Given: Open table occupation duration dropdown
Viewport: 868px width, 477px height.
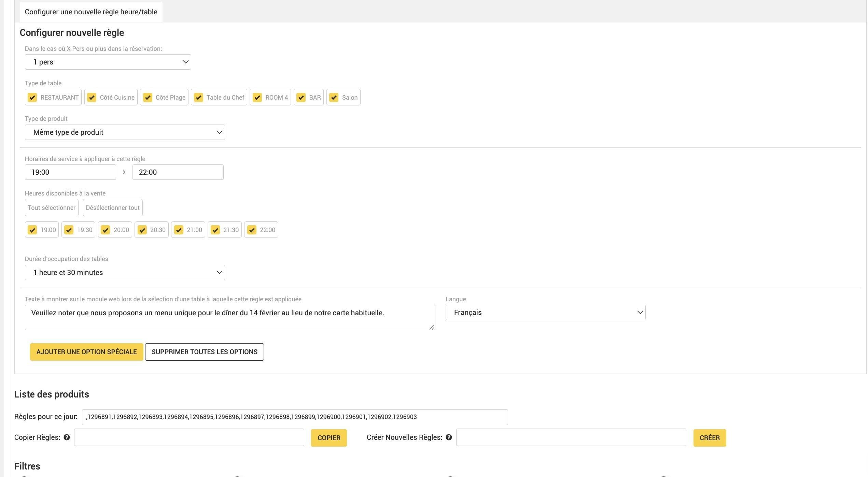Looking at the screenshot, I should pos(125,273).
